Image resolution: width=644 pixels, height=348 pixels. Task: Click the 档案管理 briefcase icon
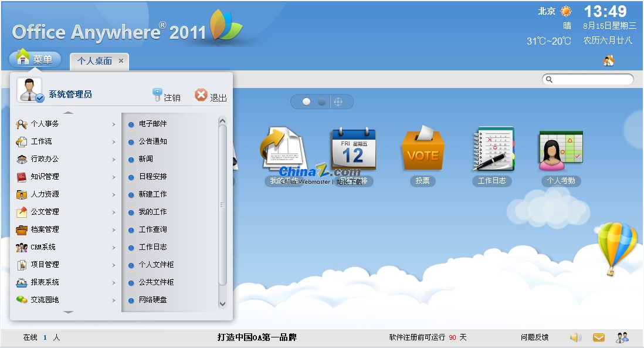tap(22, 230)
